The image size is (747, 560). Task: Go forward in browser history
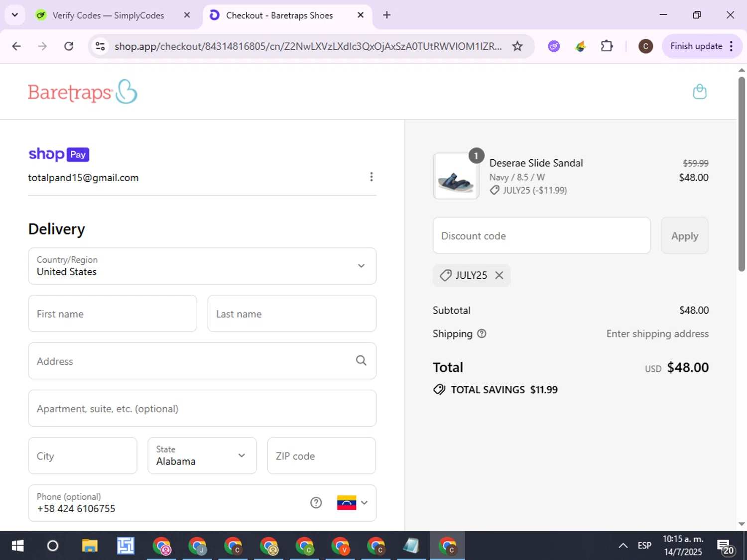[42, 46]
